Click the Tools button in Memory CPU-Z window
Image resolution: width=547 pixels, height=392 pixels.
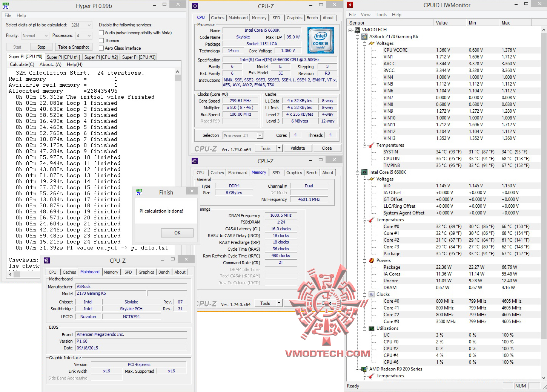coord(265,303)
